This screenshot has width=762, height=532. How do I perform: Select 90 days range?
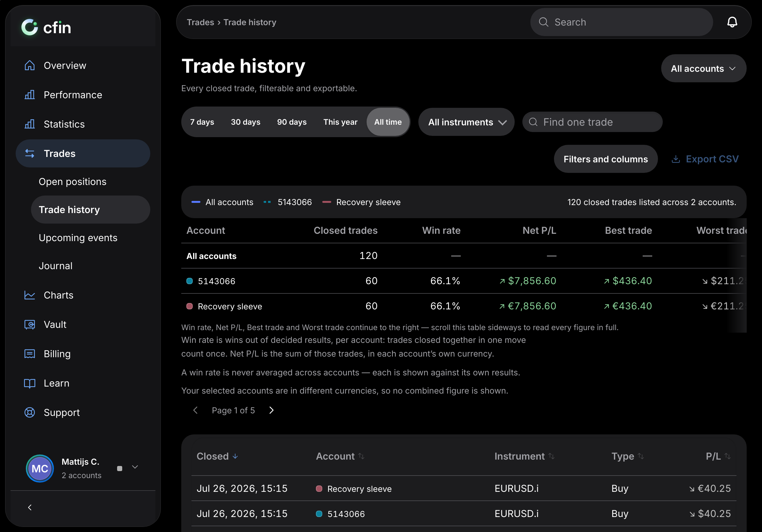(292, 122)
